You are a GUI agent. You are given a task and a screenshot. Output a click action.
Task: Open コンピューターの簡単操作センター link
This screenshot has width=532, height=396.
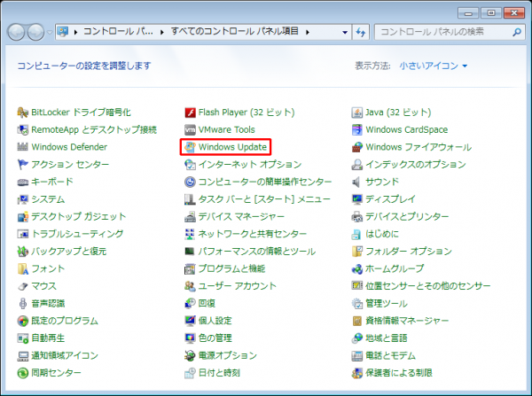[264, 182]
